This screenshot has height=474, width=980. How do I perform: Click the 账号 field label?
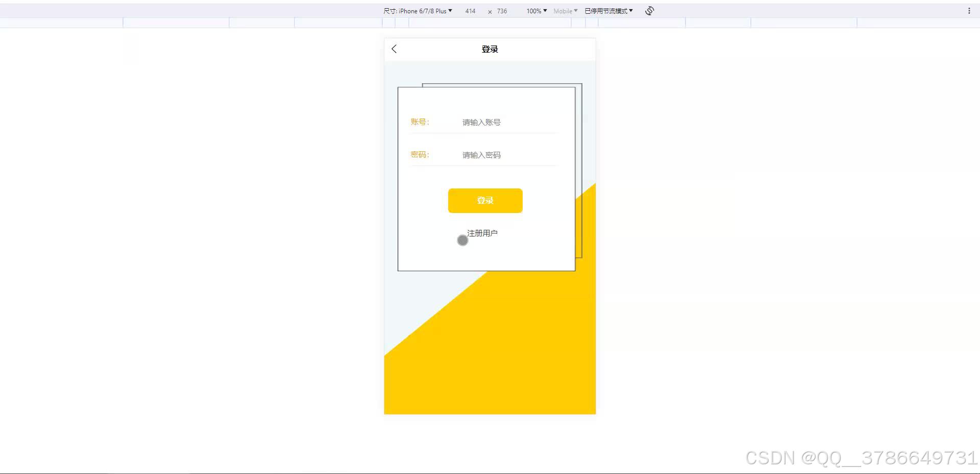[419, 122]
